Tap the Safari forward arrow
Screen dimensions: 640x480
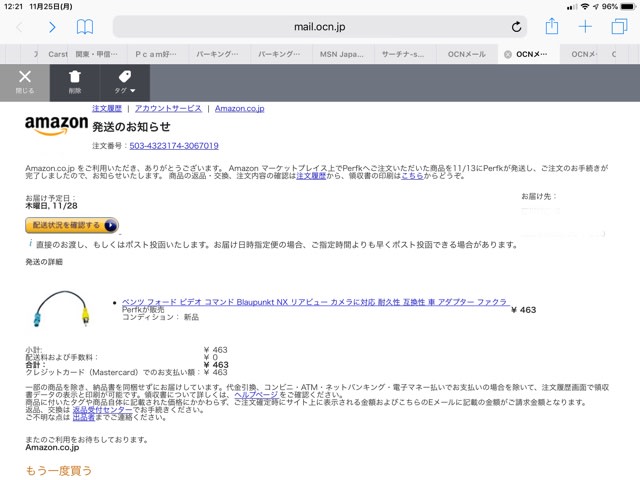(52, 27)
